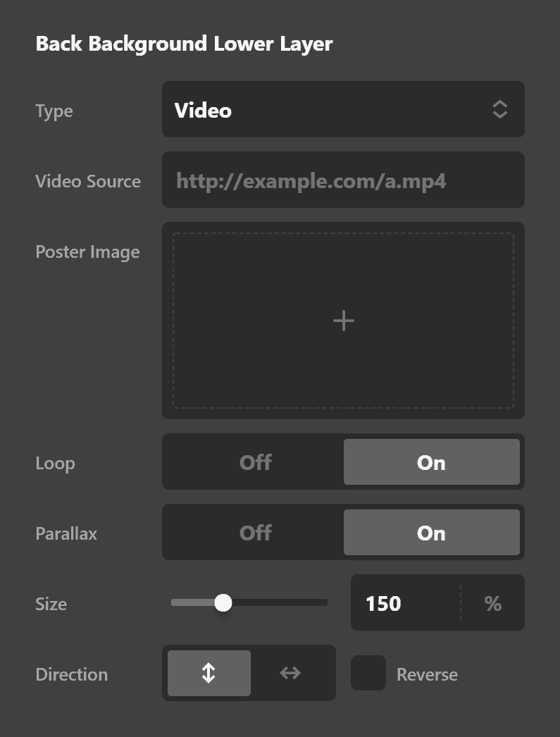Select the horizontal direction arrow icon

click(290, 673)
